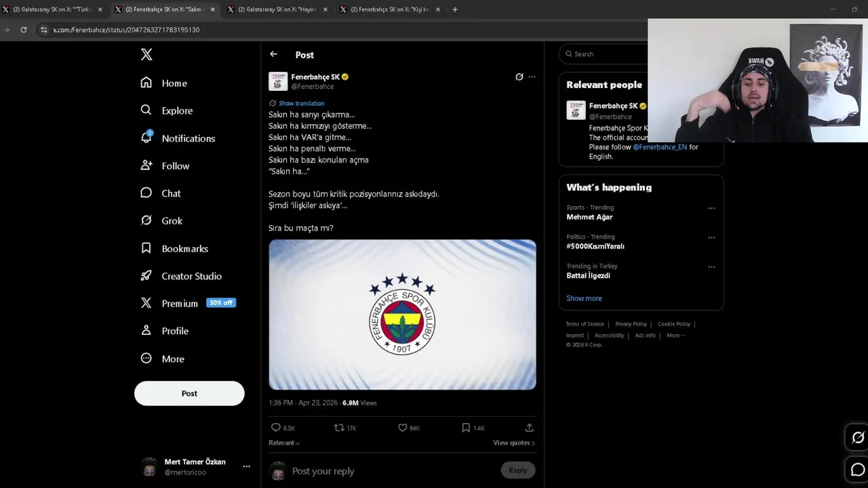The image size is (868, 488).
Task: Open More options in sidebar
Action: click(x=162, y=359)
